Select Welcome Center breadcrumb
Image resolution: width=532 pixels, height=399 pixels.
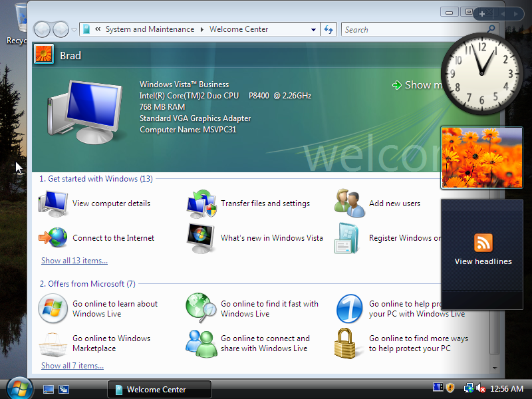pyautogui.click(x=239, y=29)
